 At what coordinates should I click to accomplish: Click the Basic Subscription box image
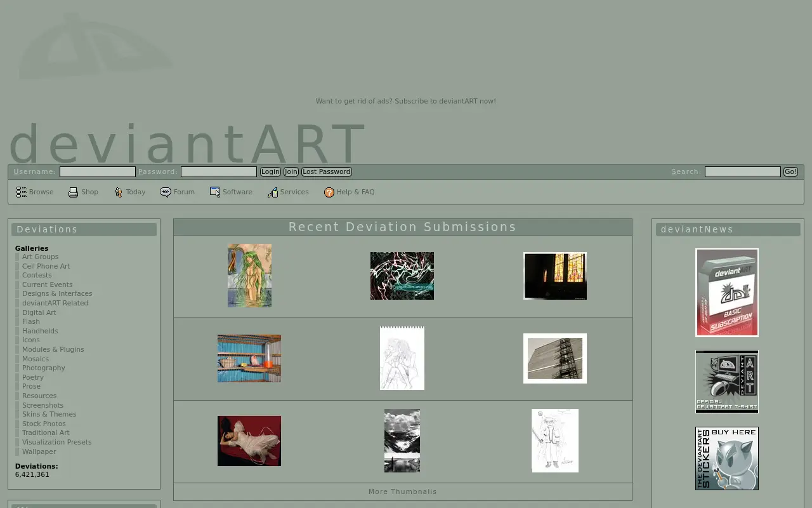pyautogui.click(x=727, y=292)
